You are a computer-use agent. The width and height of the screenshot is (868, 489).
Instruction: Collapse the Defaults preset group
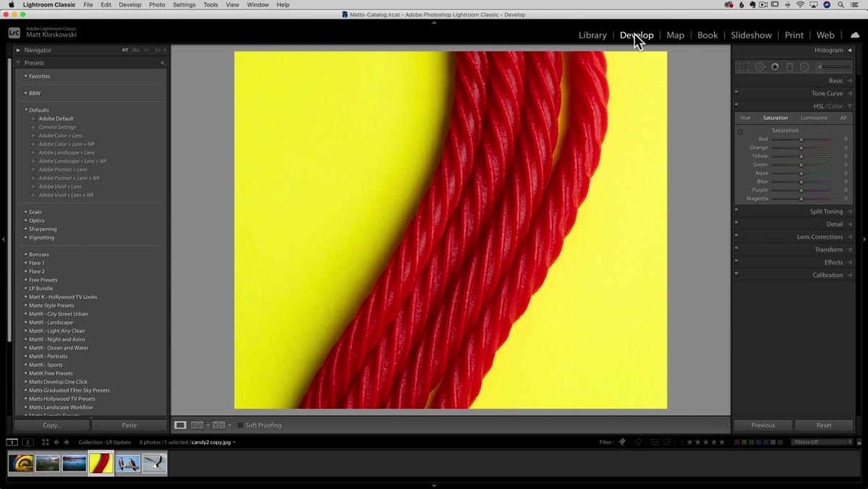[26, 110]
